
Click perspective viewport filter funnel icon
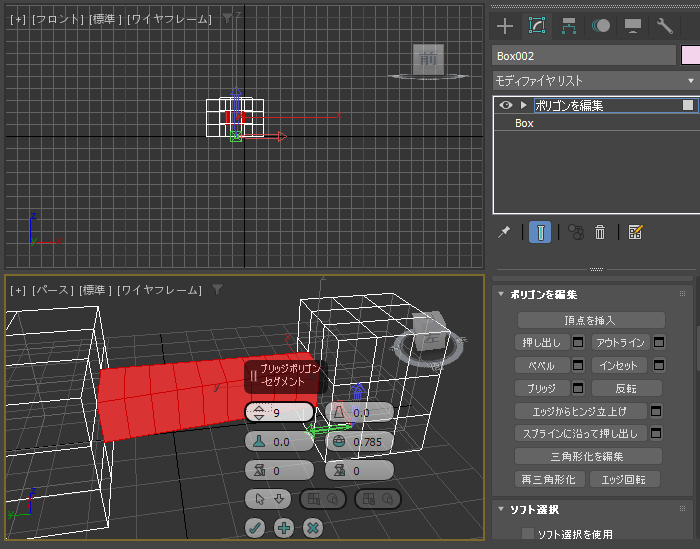click(x=217, y=290)
